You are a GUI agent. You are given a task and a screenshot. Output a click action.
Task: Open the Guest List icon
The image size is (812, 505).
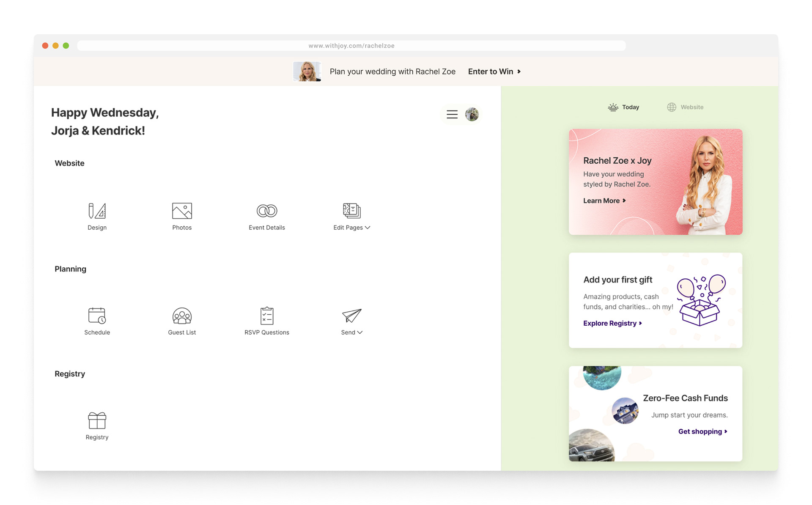coord(182,316)
